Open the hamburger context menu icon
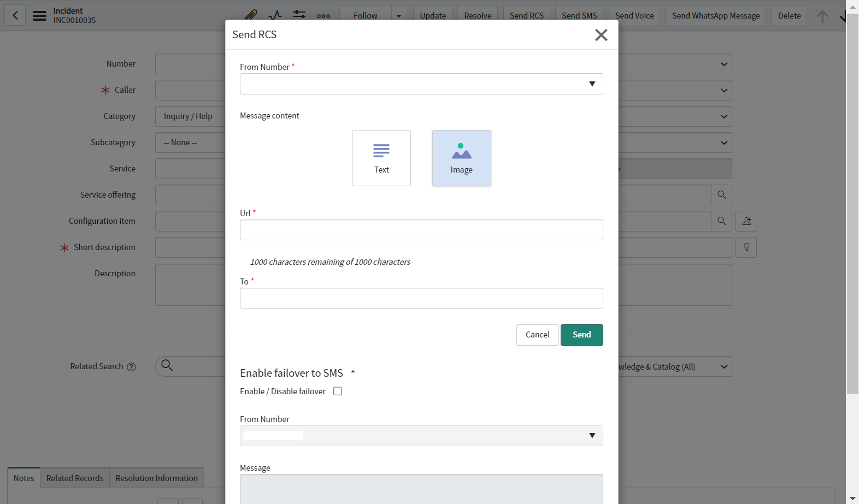859x504 pixels. 39,15
